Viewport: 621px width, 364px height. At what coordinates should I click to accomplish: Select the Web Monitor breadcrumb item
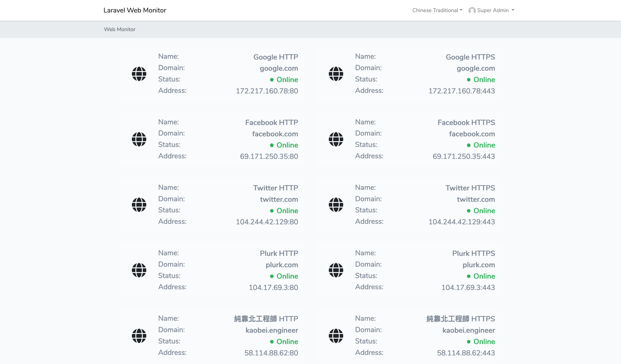click(x=120, y=29)
